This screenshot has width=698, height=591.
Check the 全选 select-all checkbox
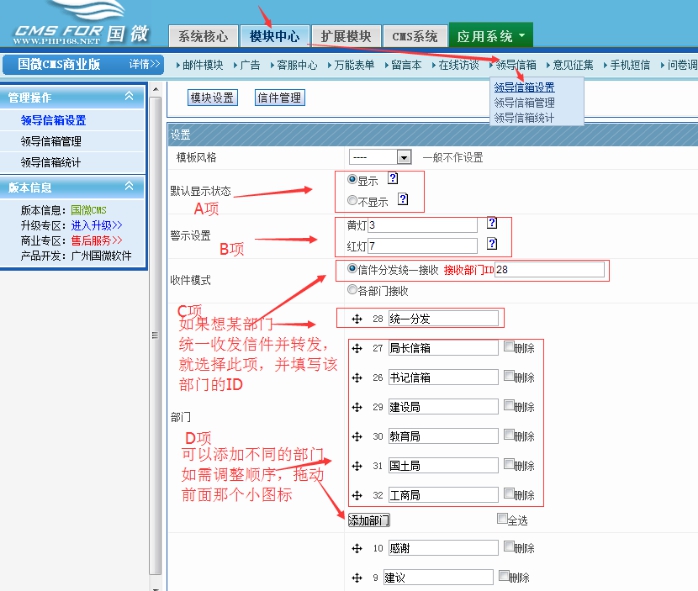point(502,520)
